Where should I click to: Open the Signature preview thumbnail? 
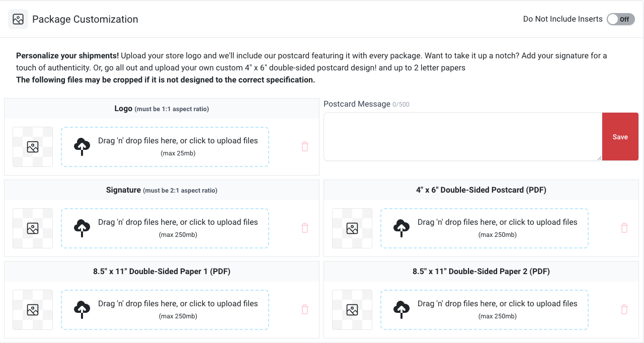tap(33, 228)
